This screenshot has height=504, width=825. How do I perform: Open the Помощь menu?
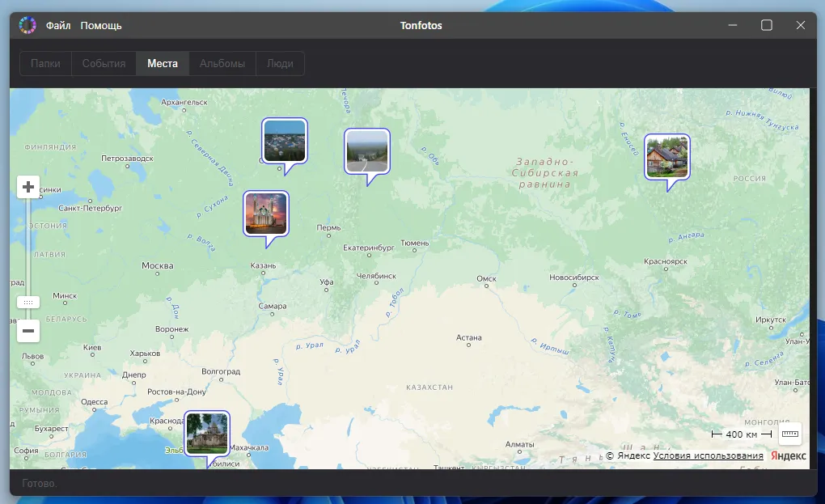click(x=101, y=26)
